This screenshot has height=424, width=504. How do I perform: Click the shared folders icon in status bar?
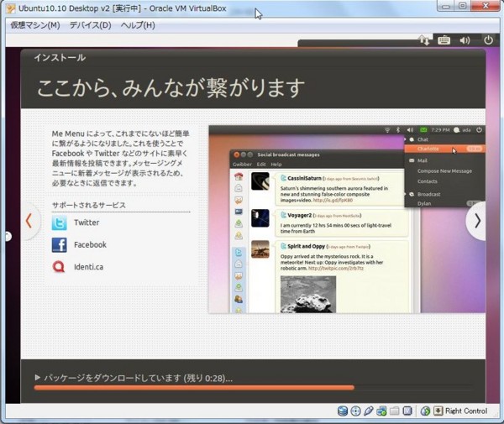pos(395,411)
